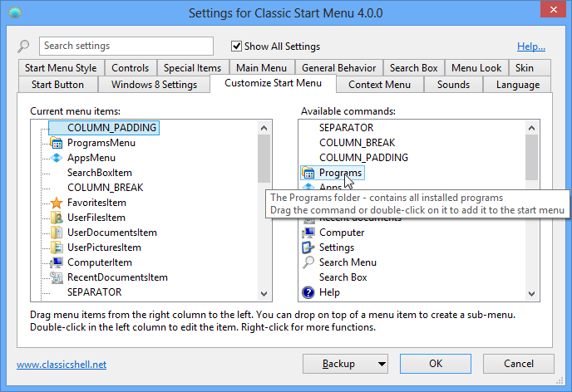Open the www.classicshell.net link
The width and height of the screenshot is (572, 392).
62,365
